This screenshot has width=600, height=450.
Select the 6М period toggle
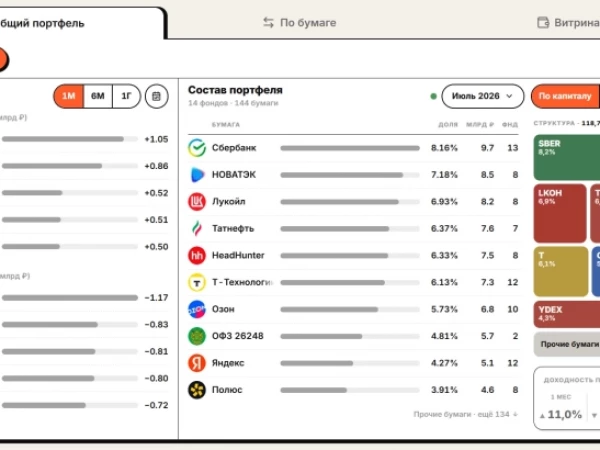pyautogui.click(x=98, y=96)
